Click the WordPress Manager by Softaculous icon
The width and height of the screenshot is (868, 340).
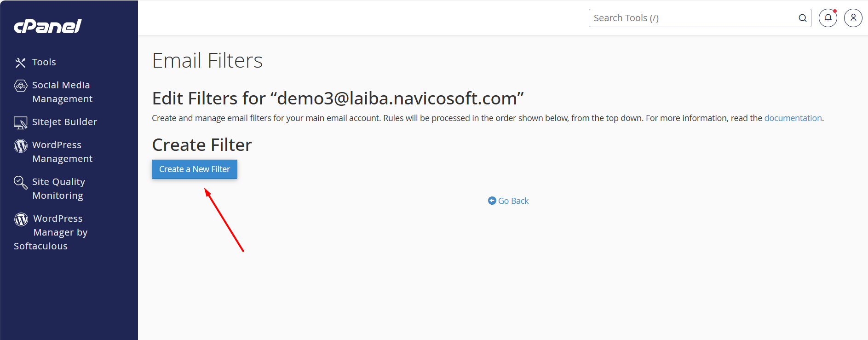point(21,219)
